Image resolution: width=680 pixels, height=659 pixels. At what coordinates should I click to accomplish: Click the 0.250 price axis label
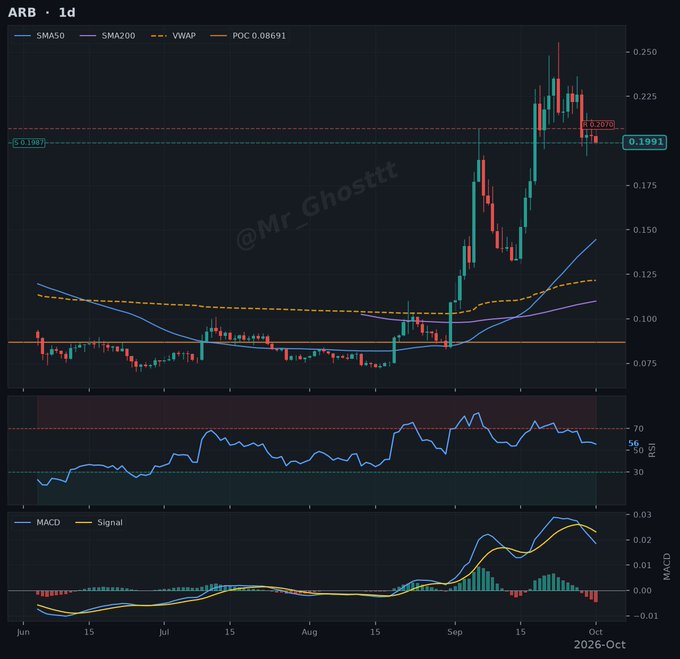(645, 52)
